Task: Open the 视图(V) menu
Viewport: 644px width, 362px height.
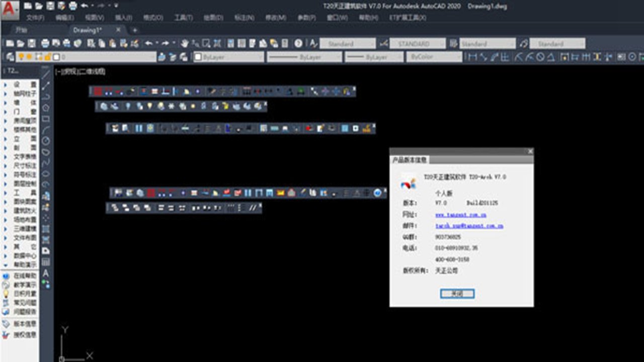Action: click(x=94, y=18)
